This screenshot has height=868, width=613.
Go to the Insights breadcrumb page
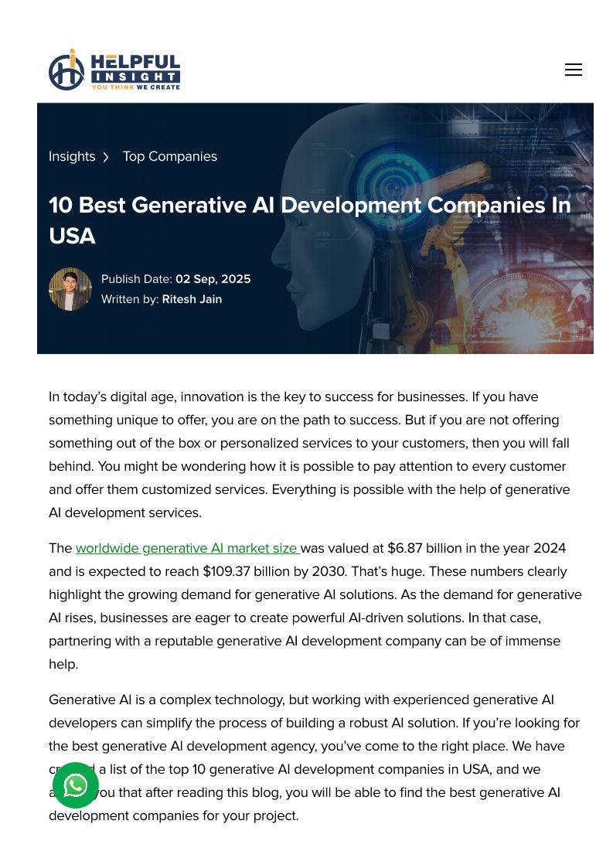coord(72,156)
